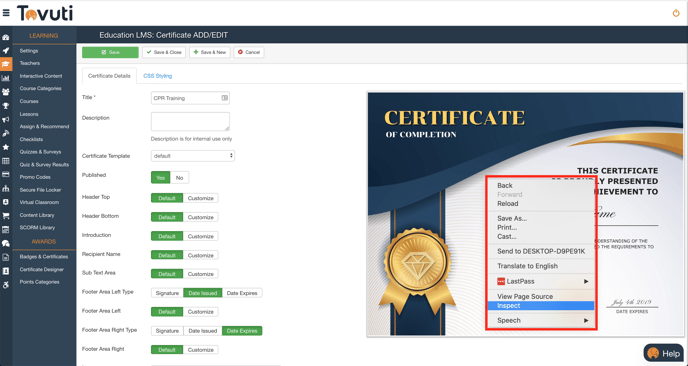Choose Customize for Header Top
Image resolution: width=688 pixels, height=366 pixels.
(201, 198)
